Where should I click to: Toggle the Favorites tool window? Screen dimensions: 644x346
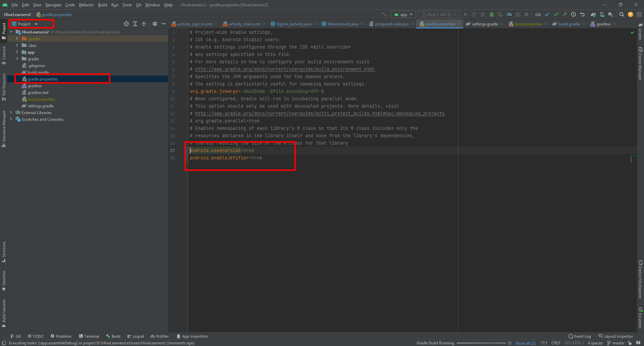(4, 281)
